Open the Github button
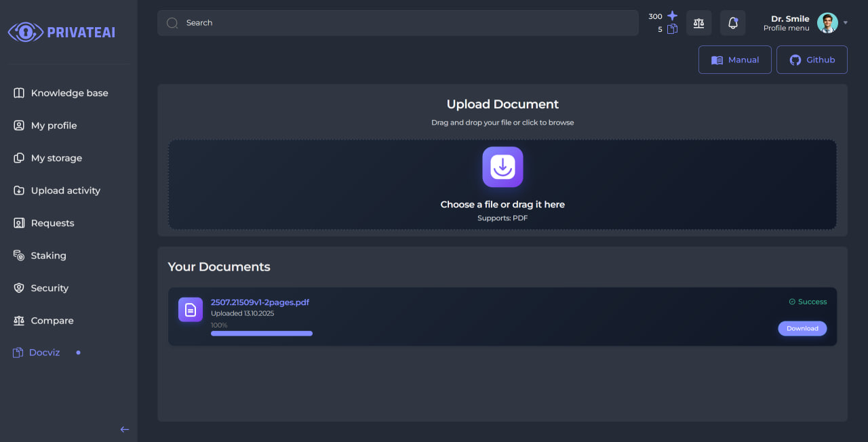 (x=812, y=60)
